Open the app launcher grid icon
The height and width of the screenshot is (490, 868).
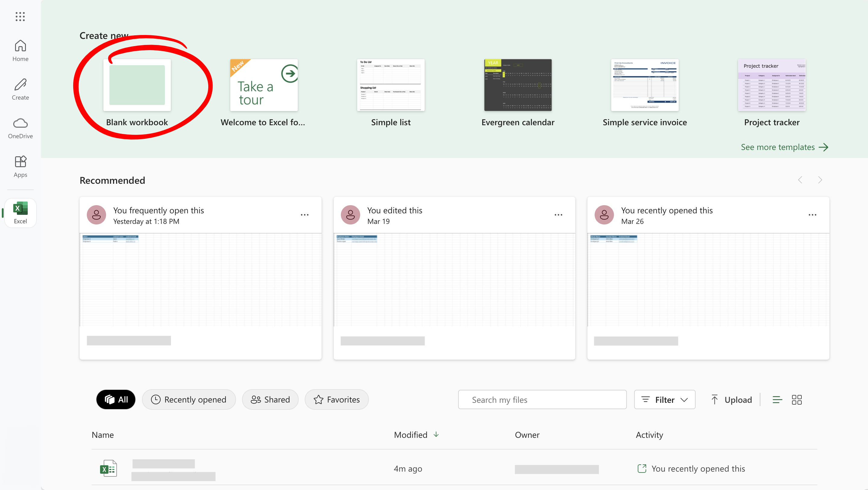[x=20, y=17]
